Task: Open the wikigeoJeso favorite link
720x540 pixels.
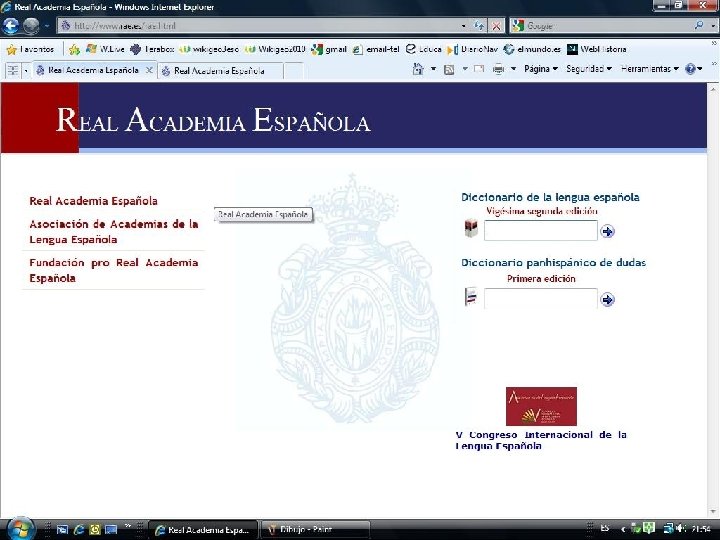Action: pos(209,49)
